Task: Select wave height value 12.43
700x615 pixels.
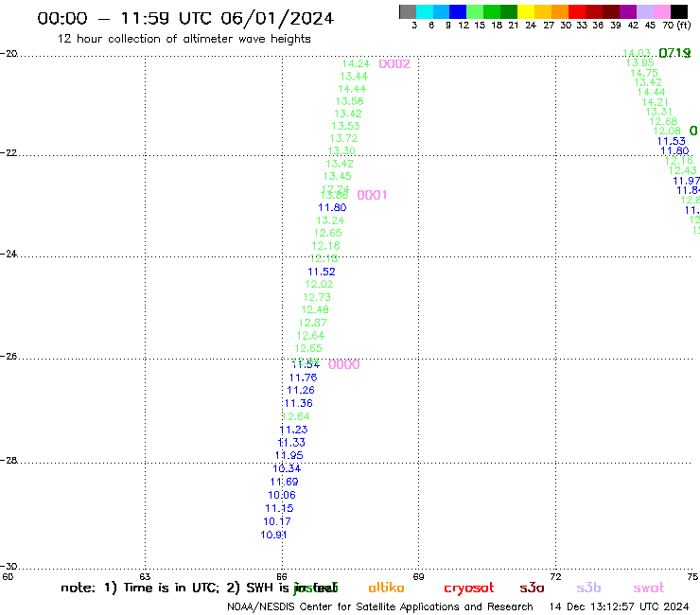Action: [x=683, y=170]
